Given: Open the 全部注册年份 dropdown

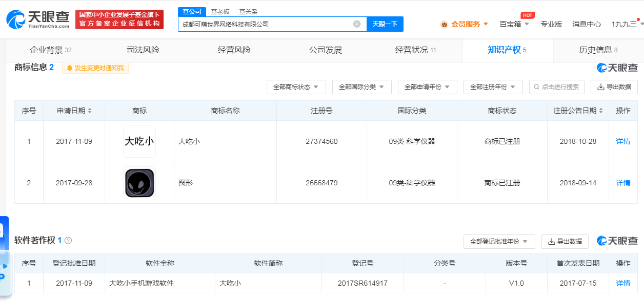Looking at the screenshot, I should (493, 87).
